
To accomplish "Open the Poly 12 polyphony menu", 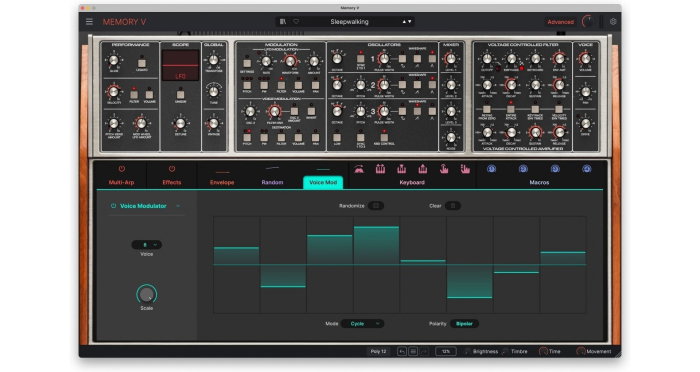I will tap(378, 351).
